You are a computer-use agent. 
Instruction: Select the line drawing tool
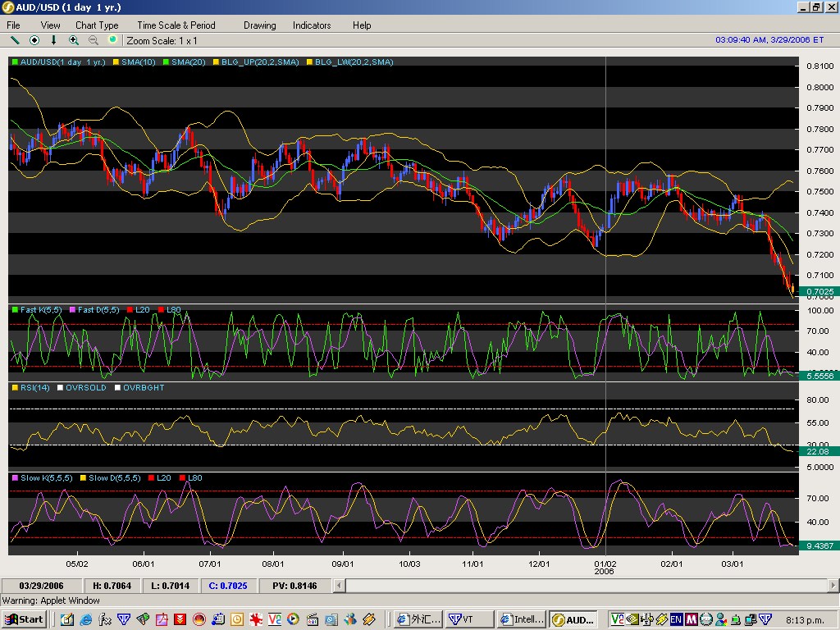point(15,39)
